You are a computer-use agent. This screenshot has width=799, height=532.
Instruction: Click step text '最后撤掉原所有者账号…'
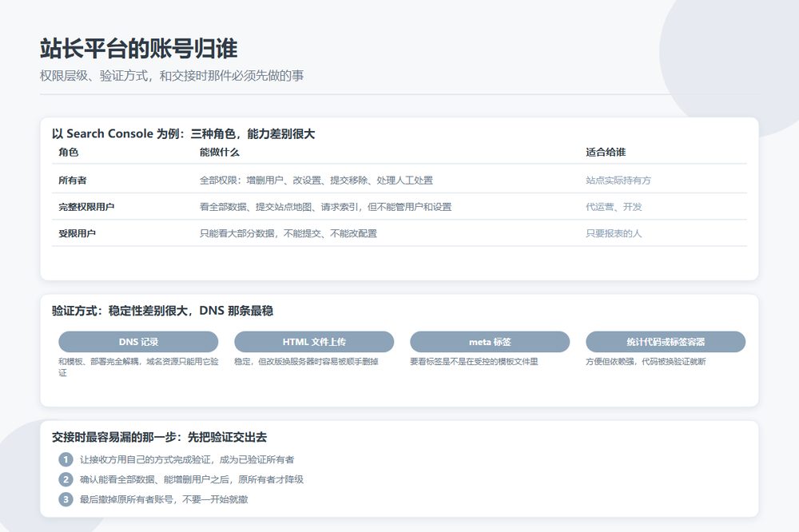pos(164,499)
